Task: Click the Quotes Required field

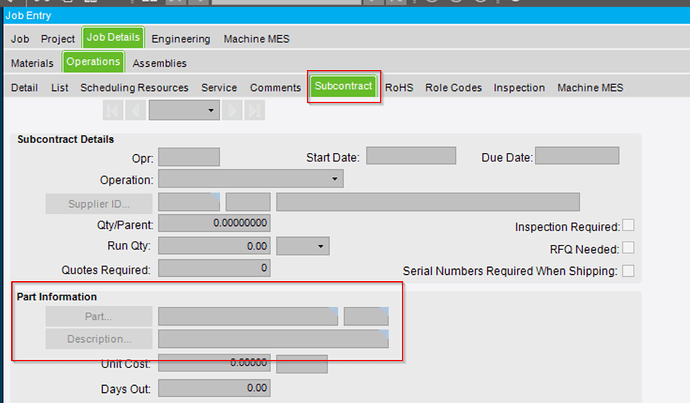Action: tap(214, 268)
